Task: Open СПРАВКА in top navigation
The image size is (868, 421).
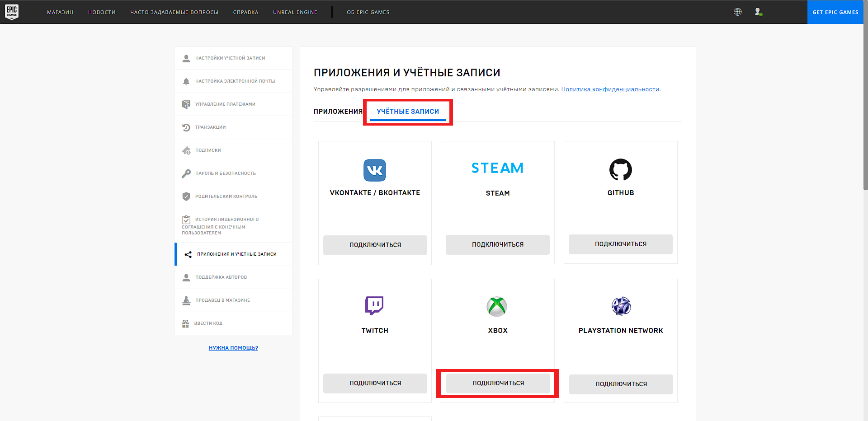Action: [x=245, y=12]
